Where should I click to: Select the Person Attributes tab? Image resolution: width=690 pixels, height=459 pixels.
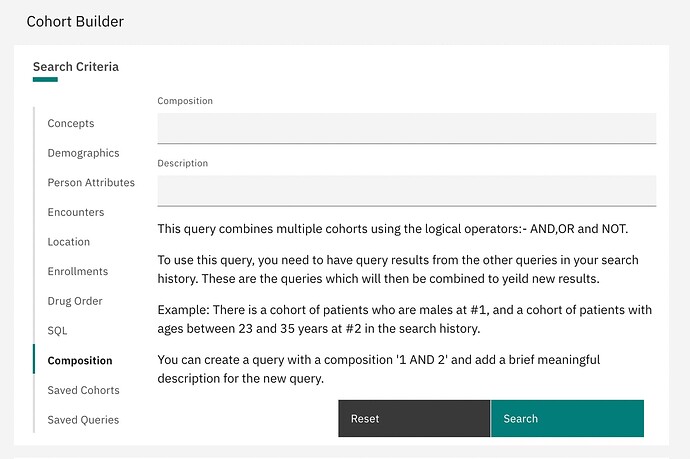(x=91, y=183)
